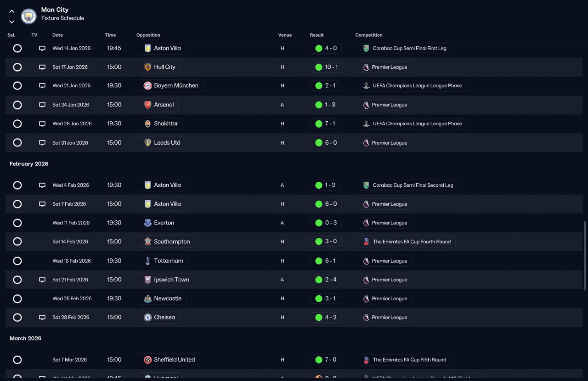The height and width of the screenshot is (381, 588).
Task: Click TV icon on Arsenal row
Action: pos(42,105)
